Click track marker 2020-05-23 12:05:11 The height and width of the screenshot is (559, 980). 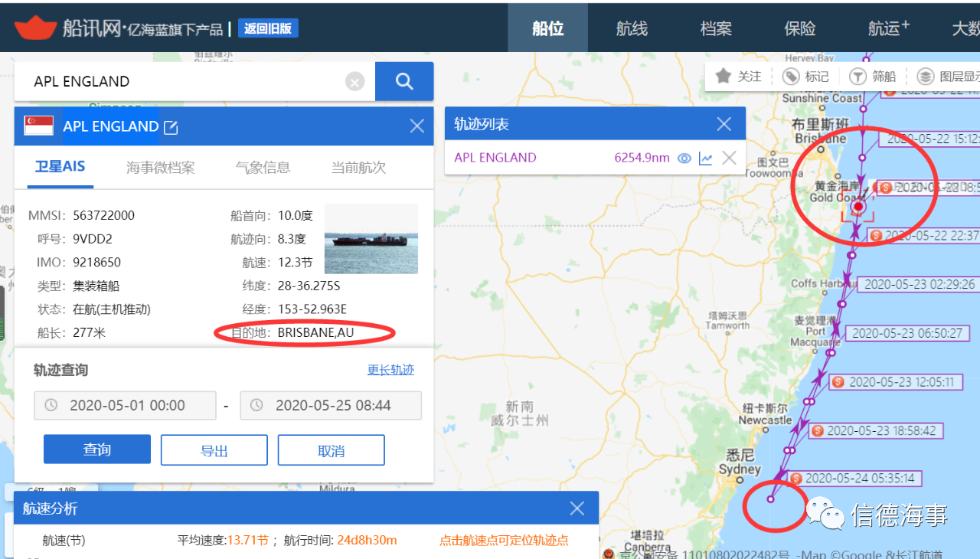pos(895,381)
